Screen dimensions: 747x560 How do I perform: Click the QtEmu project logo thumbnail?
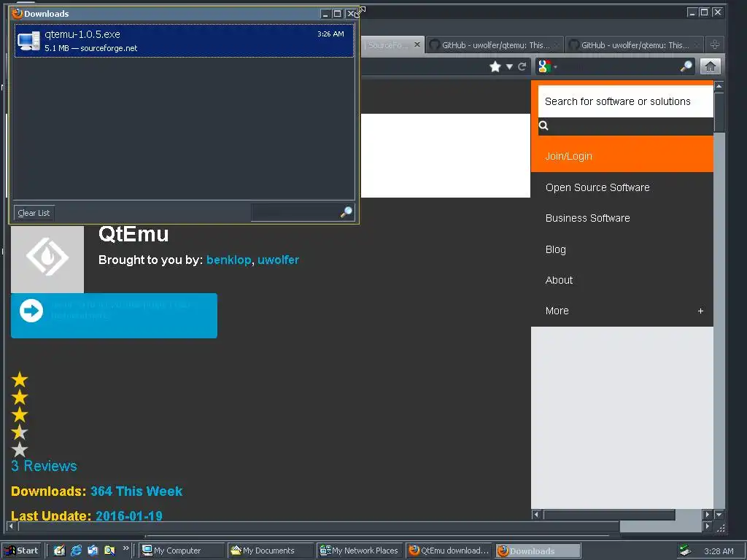coord(47,259)
